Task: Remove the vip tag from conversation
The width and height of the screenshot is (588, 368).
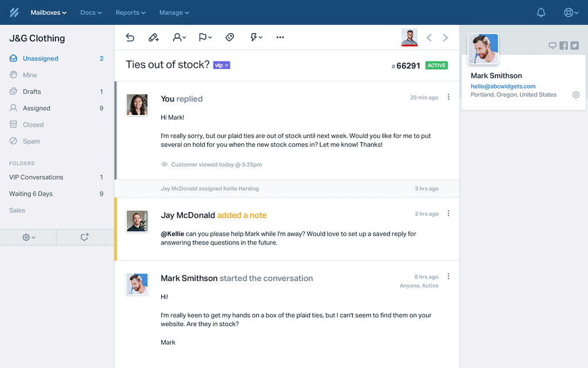Action: (x=227, y=66)
